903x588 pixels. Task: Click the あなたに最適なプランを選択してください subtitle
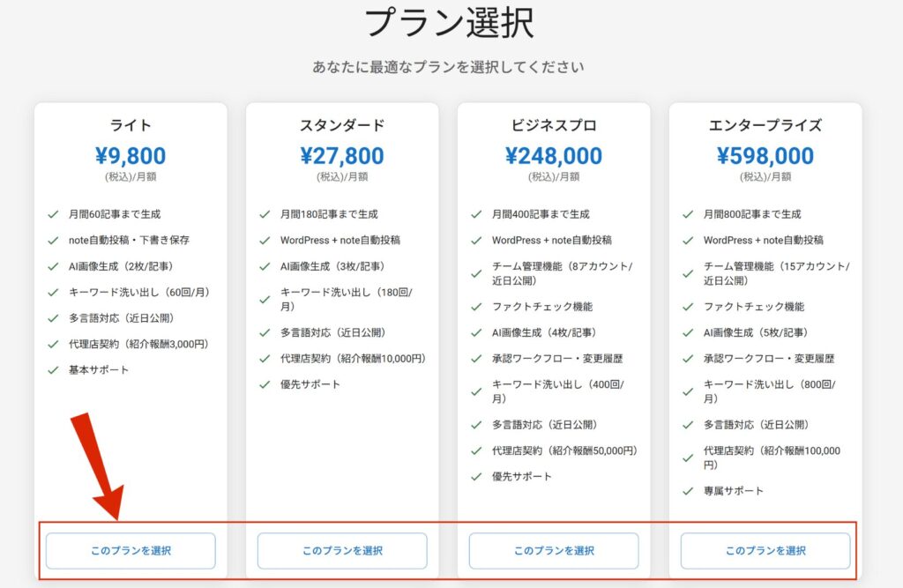[449, 67]
